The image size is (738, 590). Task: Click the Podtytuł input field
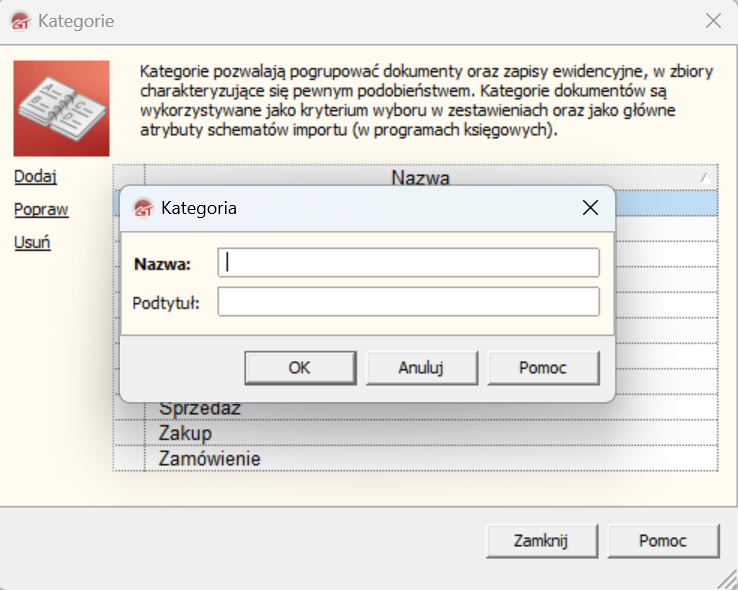coord(409,302)
